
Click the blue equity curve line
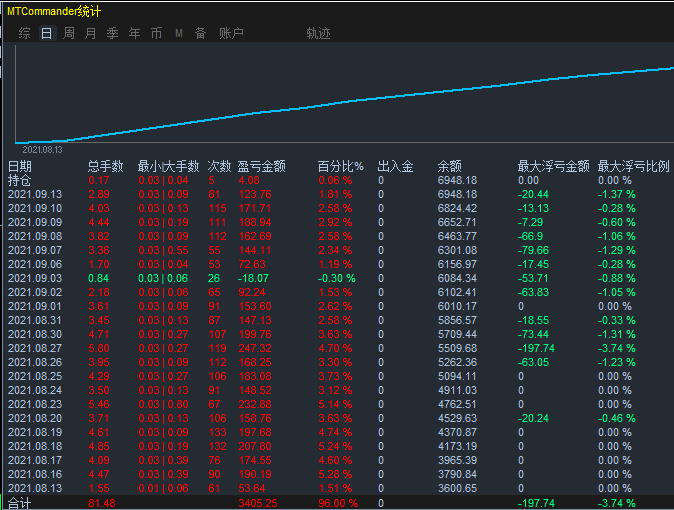pyautogui.click(x=344, y=102)
